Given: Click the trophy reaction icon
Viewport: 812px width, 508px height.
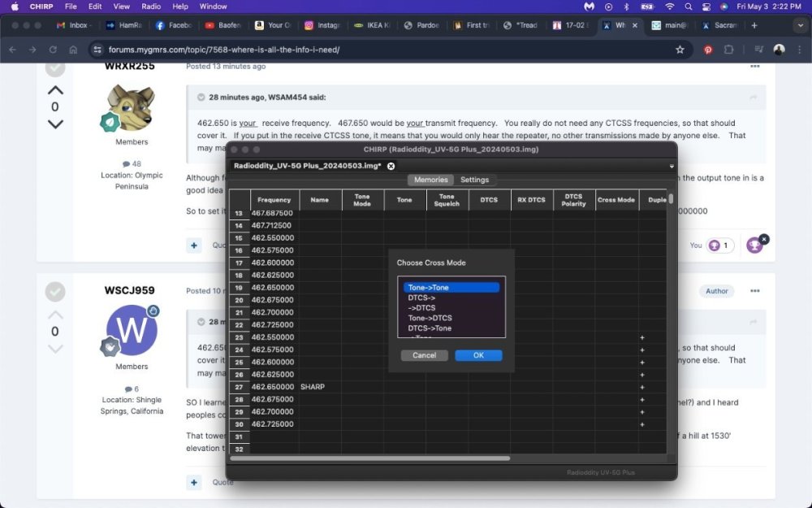Looking at the screenshot, I should (754, 245).
